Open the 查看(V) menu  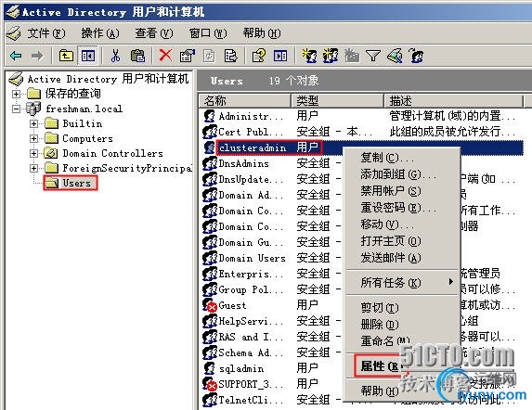154,33
